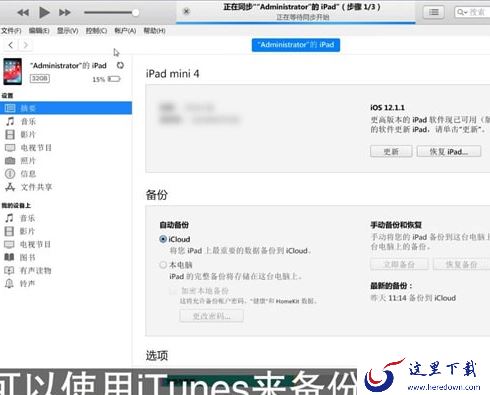Click the sync progress bar
The width and height of the screenshot is (490, 395).
296,23
